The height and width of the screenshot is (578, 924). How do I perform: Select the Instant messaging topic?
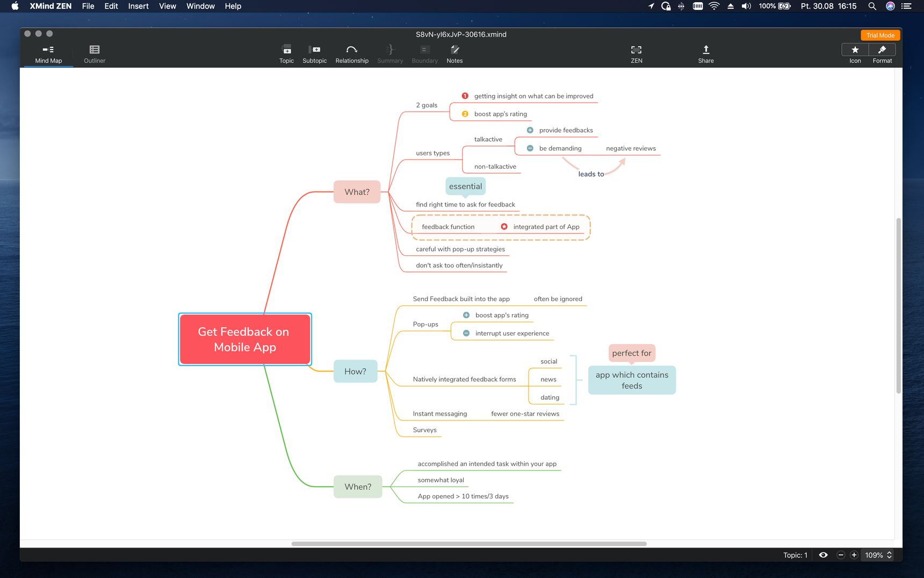point(439,414)
